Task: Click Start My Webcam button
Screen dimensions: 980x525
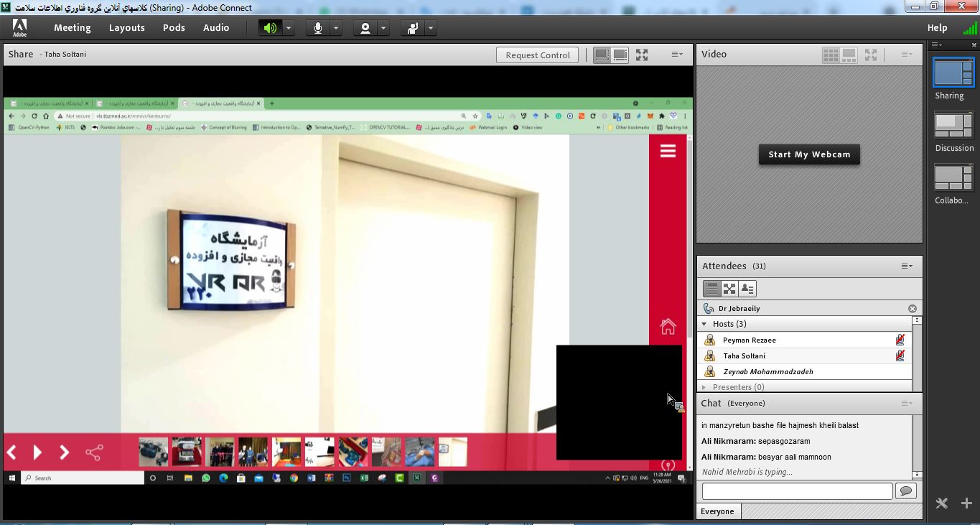Action: tap(809, 154)
